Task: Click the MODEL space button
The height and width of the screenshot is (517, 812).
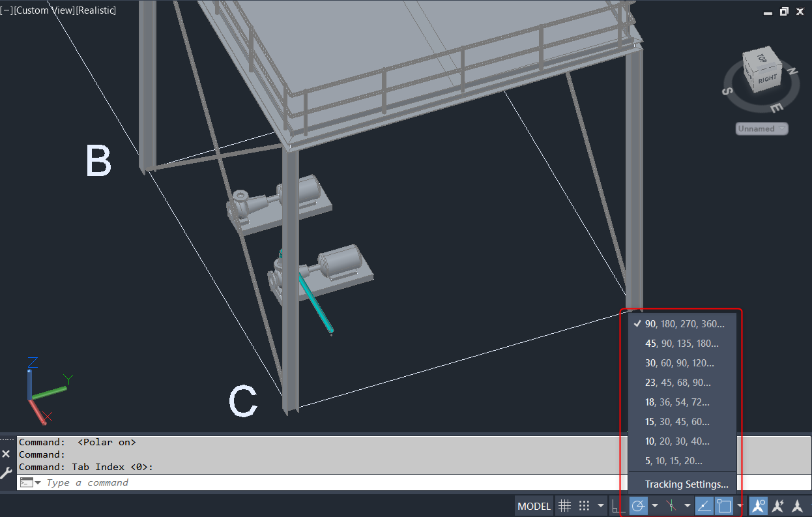Action: (534, 506)
